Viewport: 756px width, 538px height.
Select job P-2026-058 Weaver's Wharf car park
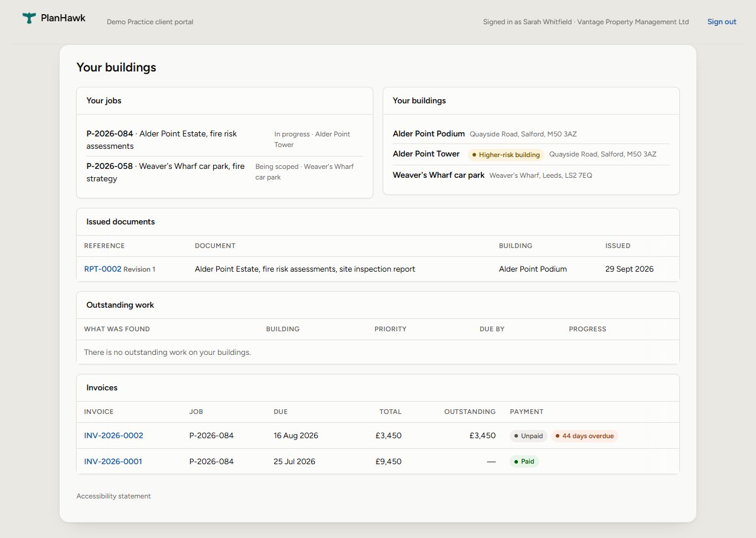point(165,172)
